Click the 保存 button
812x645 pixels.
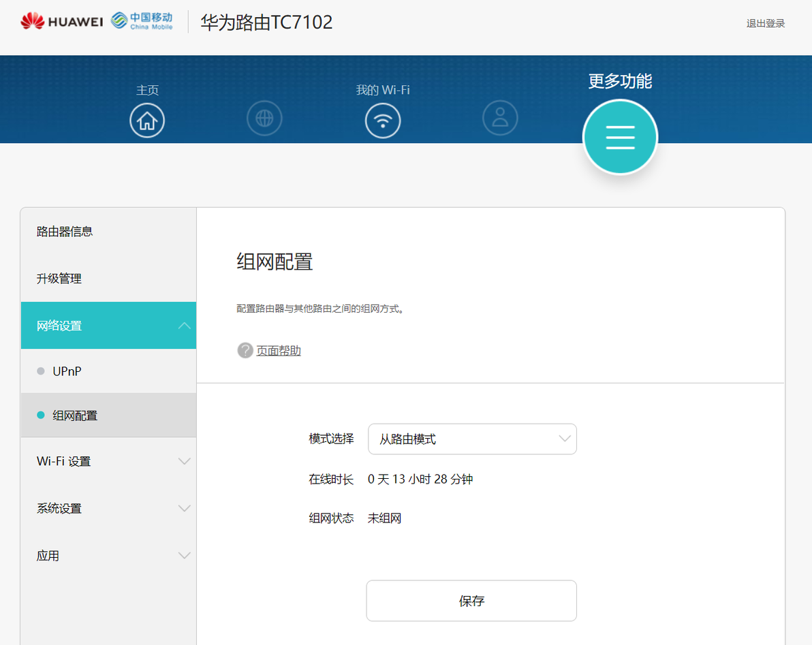click(x=471, y=601)
